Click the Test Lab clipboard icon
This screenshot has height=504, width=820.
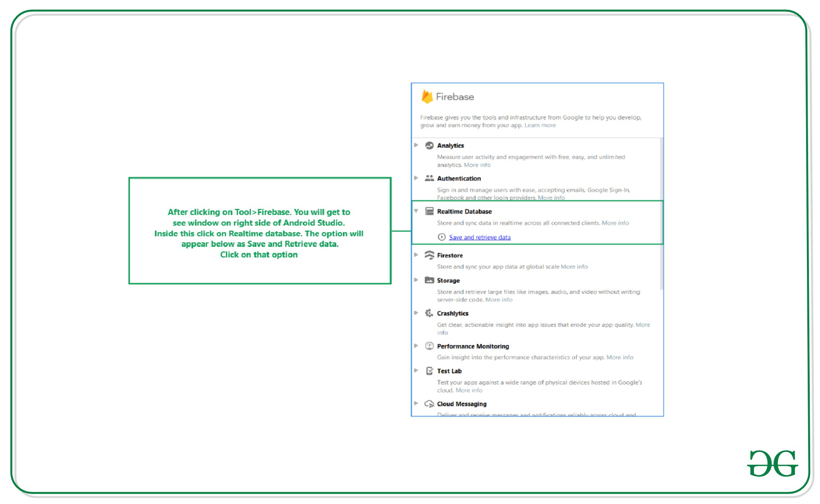pos(429,371)
